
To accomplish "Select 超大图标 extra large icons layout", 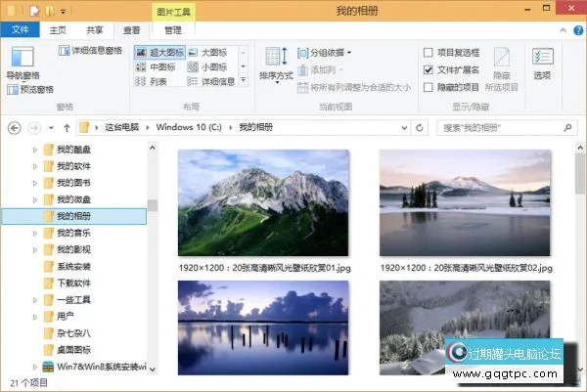I will coord(159,53).
